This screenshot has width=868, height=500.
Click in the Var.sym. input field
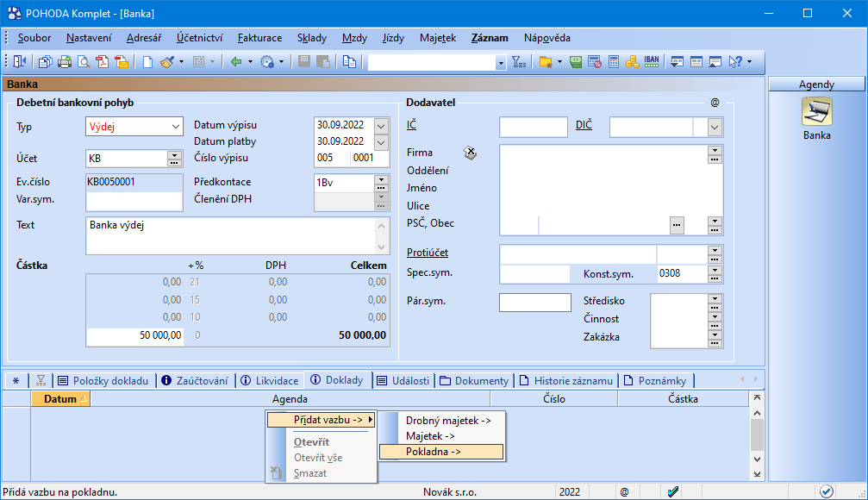tap(134, 201)
